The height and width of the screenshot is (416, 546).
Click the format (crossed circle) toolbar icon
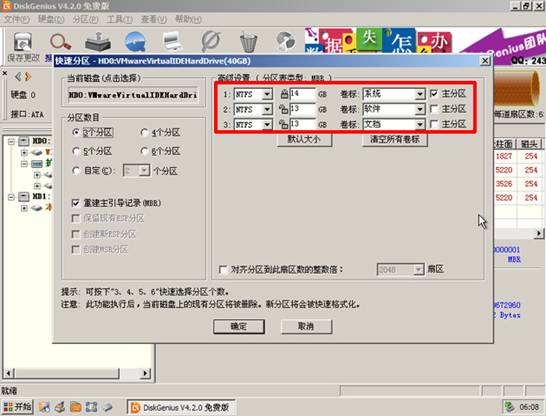click(210, 42)
